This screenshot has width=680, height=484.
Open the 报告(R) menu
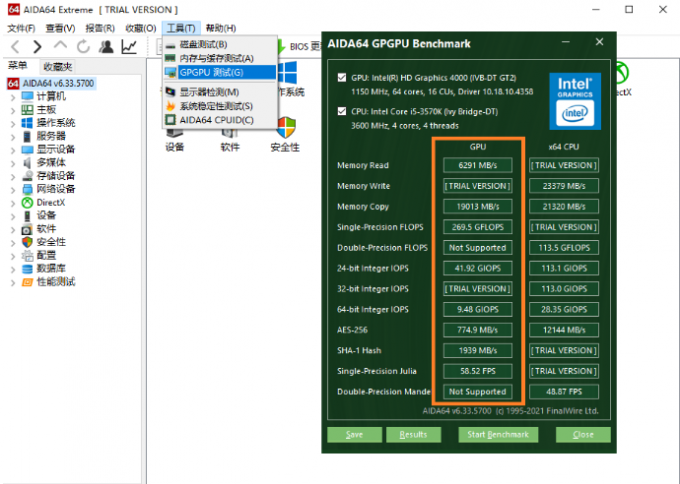(x=100, y=28)
